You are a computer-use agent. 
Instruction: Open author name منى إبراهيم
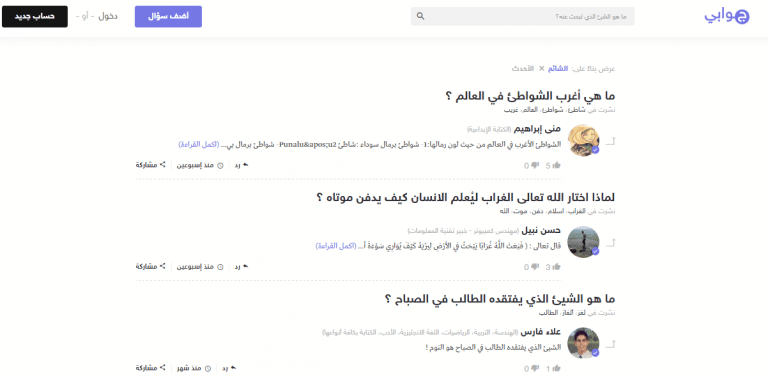tap(537, 129)
